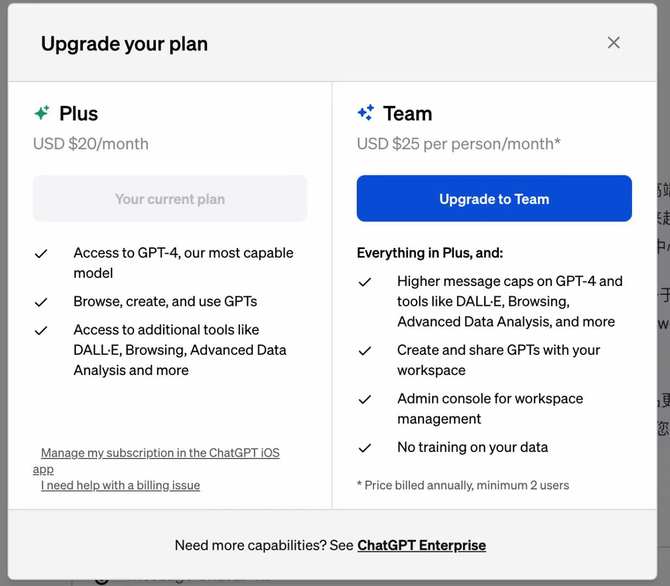Click checkmark beside Admin console item
The height and width of the screenshot is (586, 670).
point(365,399)
